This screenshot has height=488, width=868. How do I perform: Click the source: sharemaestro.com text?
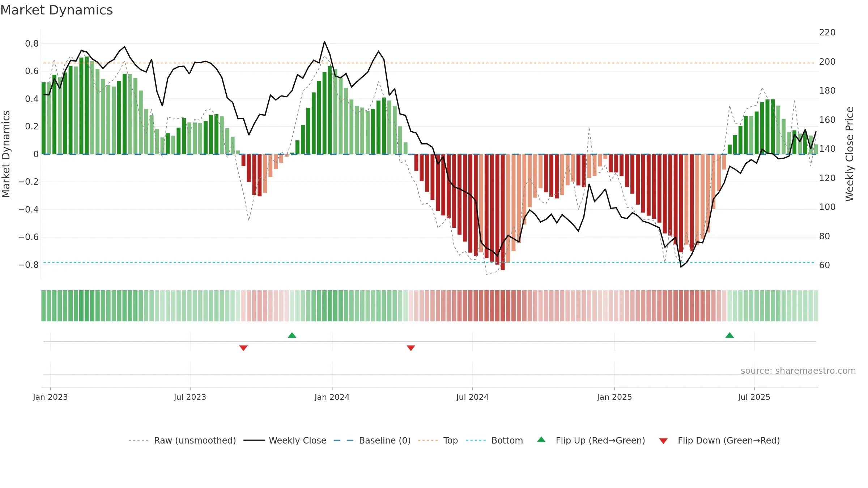point(798,371)
